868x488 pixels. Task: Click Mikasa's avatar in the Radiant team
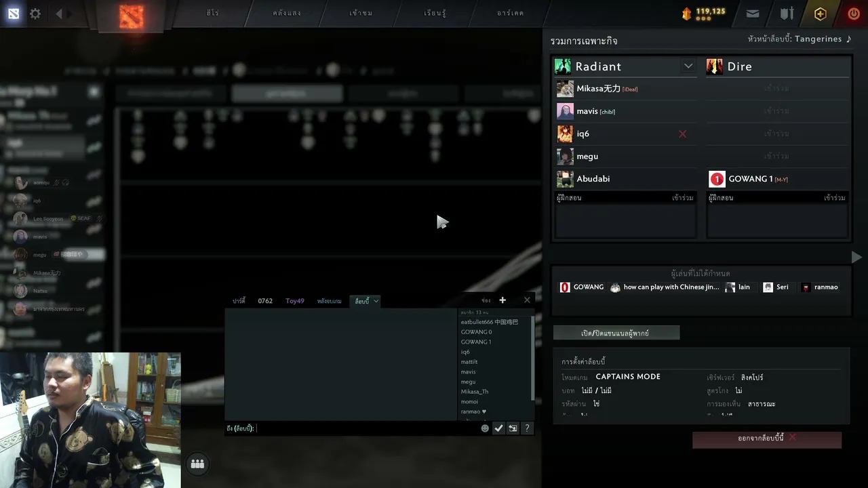565,89
